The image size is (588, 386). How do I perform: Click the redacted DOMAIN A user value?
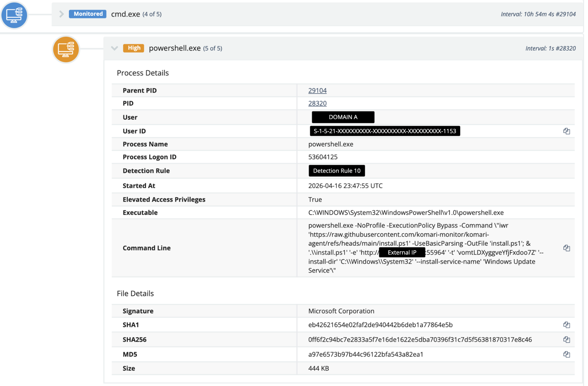(343, 117)
